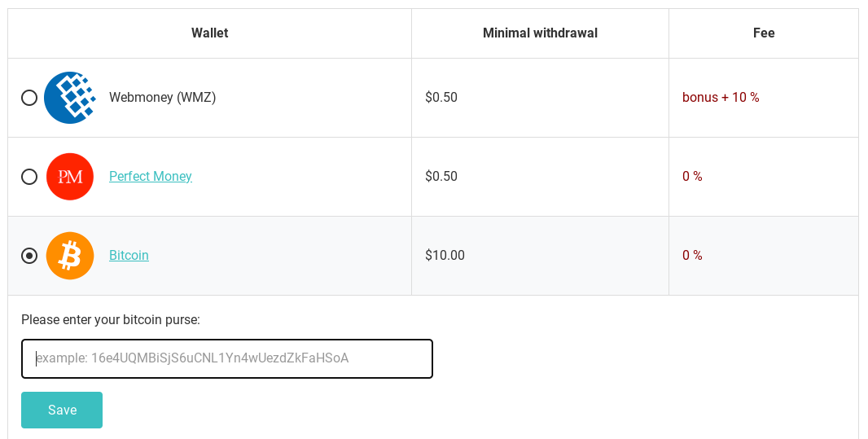Click the Minimal withdrawal column header

pyautogui.click(x=541, y=33)
